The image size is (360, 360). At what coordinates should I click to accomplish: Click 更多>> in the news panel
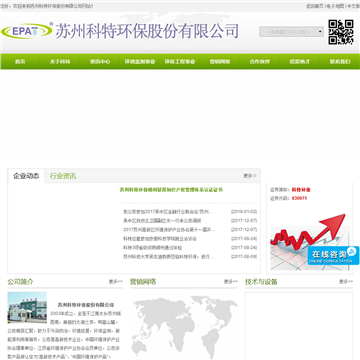(x=250, y=176)
